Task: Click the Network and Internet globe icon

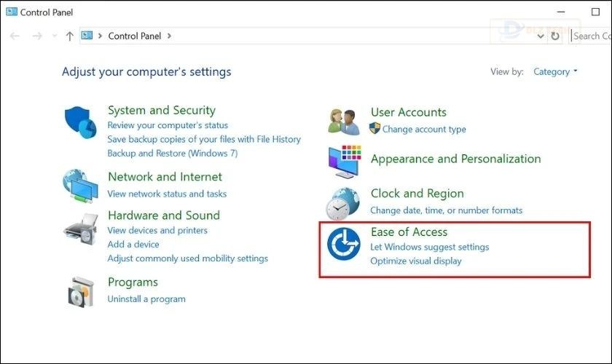Action: click(x=80, y=186)
